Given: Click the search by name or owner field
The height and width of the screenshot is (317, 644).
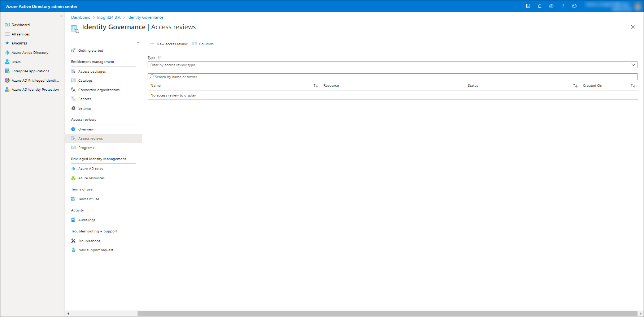Looking at the screenshot, I should [x=392, y=77].
